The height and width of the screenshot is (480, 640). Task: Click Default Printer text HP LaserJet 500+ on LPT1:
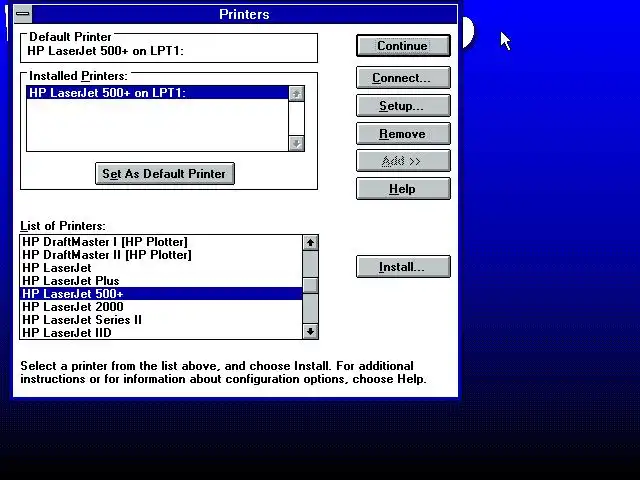click(x=105, y=51)
